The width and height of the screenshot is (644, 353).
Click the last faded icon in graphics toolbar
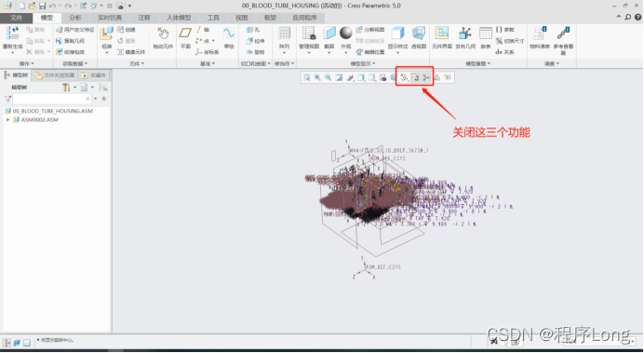448,77
